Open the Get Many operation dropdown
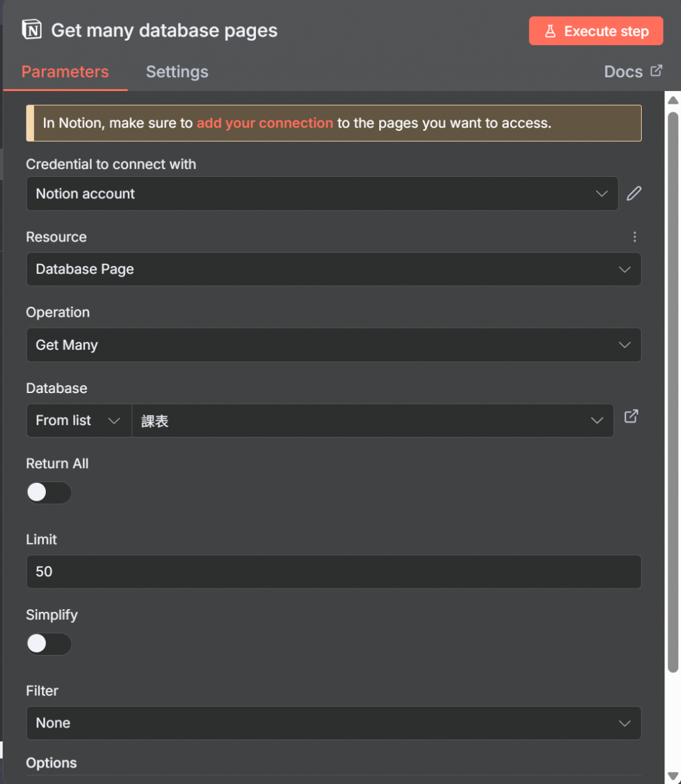The image size is (681, 784). [x=333, y=345]
